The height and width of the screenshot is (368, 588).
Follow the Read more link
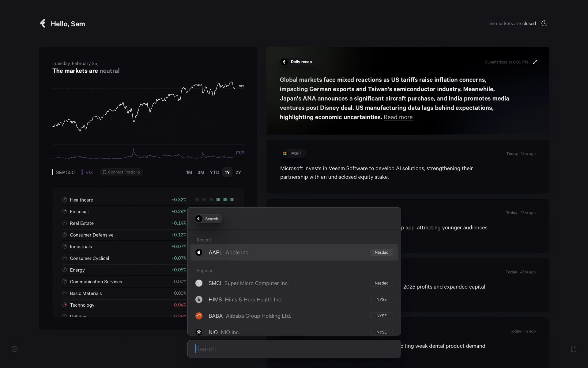point(398,117)
